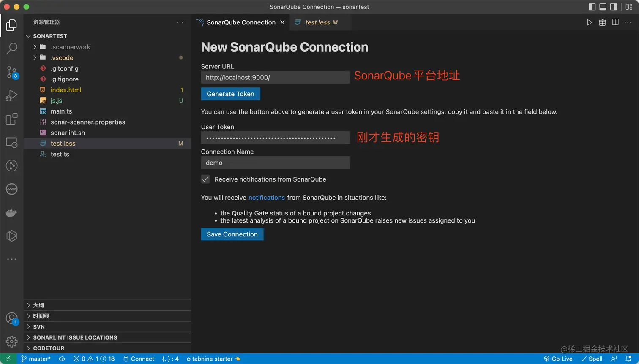Switch to the SonarQube Connection tab
Viewport: 639px width, 364px height.
click(x=241, y=22)
